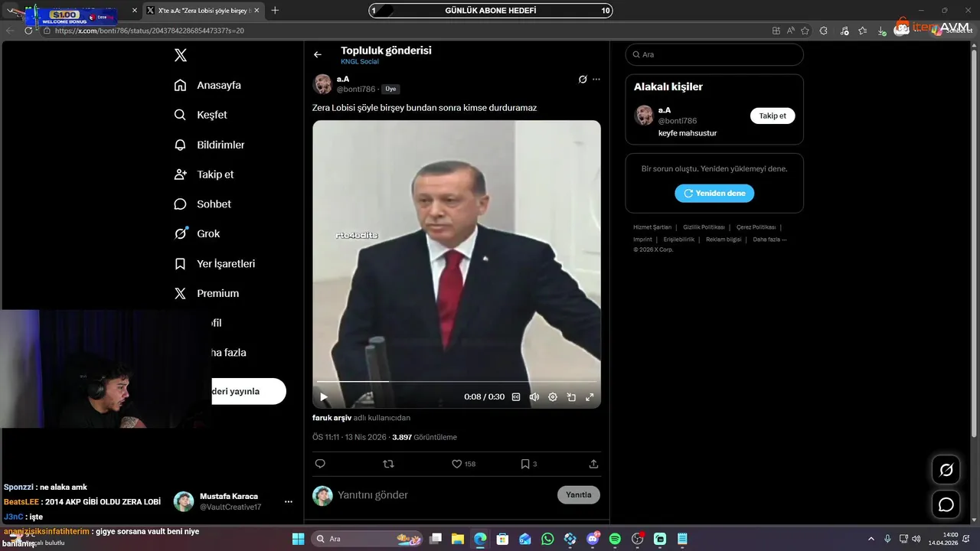Click the Yeniden dene retry button
Viewport: 980px width, 551px height.
[x=714, y=194]
